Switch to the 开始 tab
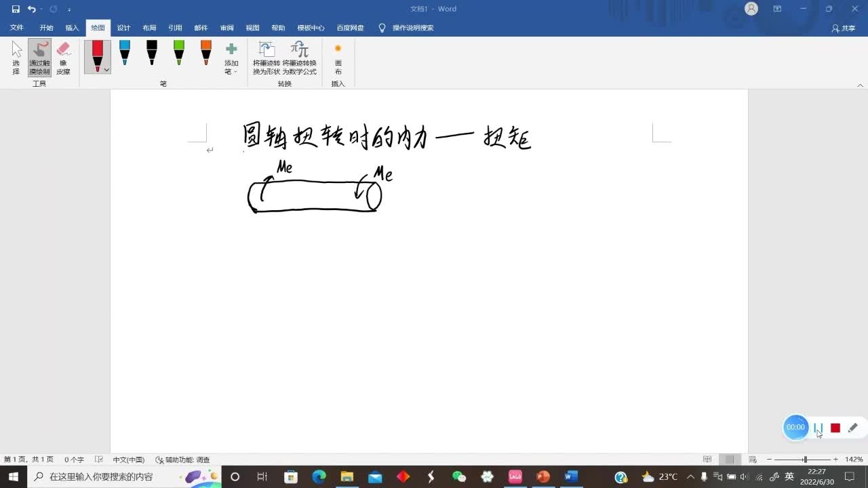This screenshot has width=868, height=488. point(46,28)
